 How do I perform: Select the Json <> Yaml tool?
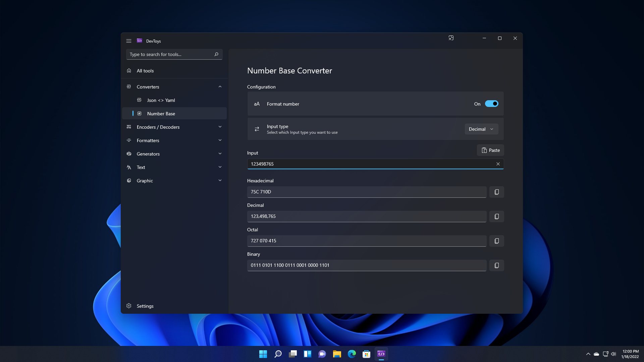pyautogui.click(x=161, y=100)
